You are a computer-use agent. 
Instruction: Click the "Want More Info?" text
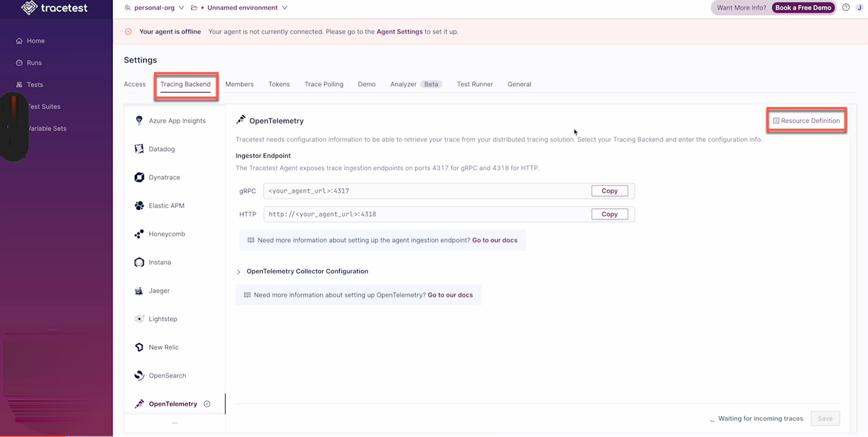pos(742,8)
